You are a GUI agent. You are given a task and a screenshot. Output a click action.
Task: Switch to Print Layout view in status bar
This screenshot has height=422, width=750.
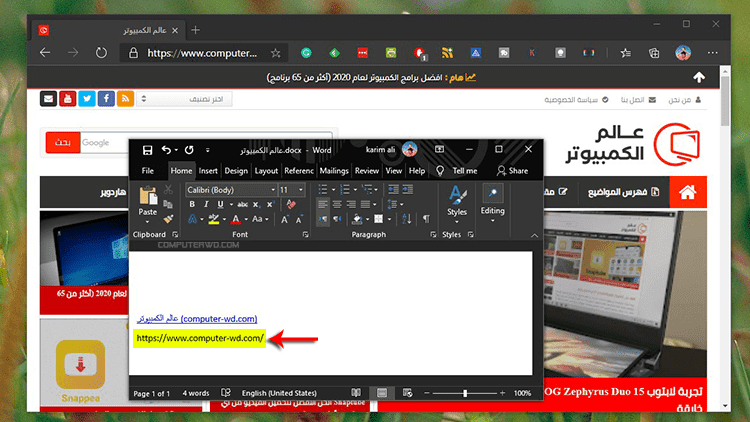tap(382, 393)
